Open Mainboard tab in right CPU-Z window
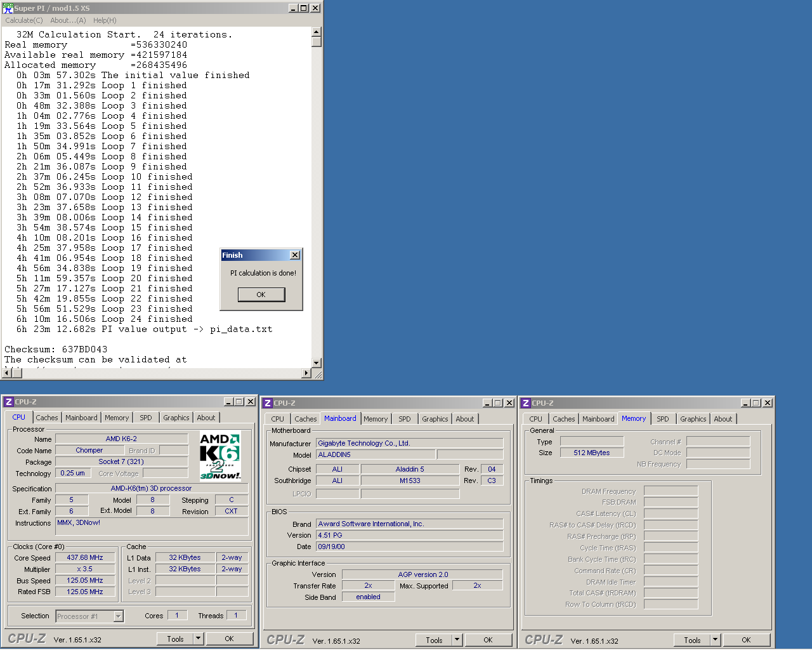Screen dimensions: 812x650 pos(598,419)
